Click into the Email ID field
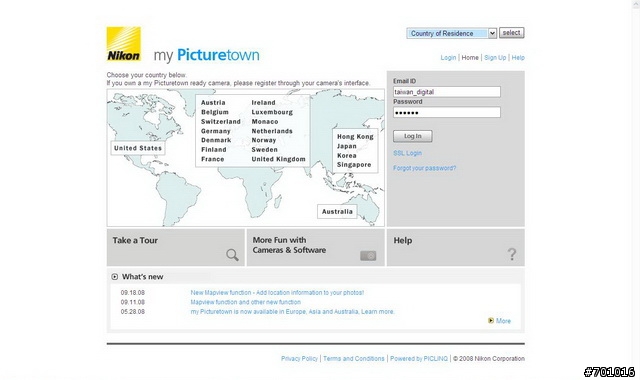 point(447,92)
